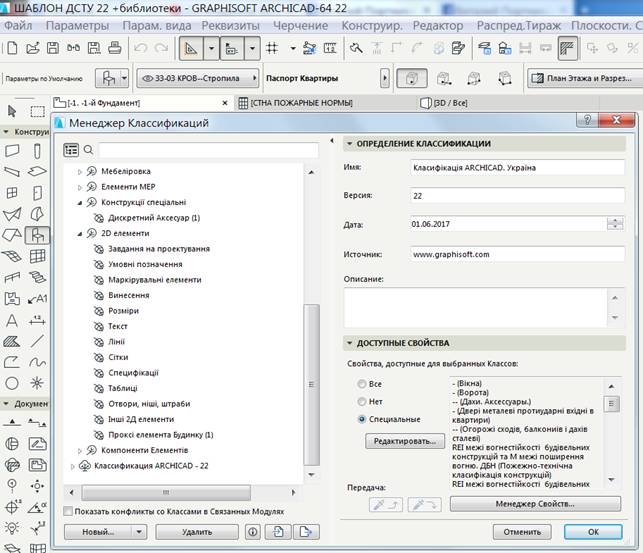Select the Circle tool in toolbox
The image size is (643, 553).
coord(12,383)
